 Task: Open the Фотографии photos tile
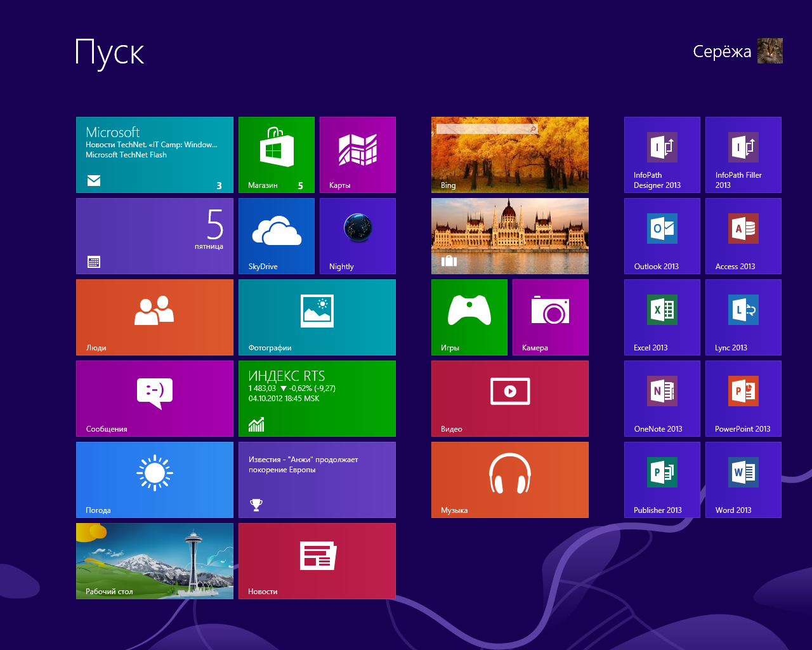pyautogui.click(x=317, y=317)
